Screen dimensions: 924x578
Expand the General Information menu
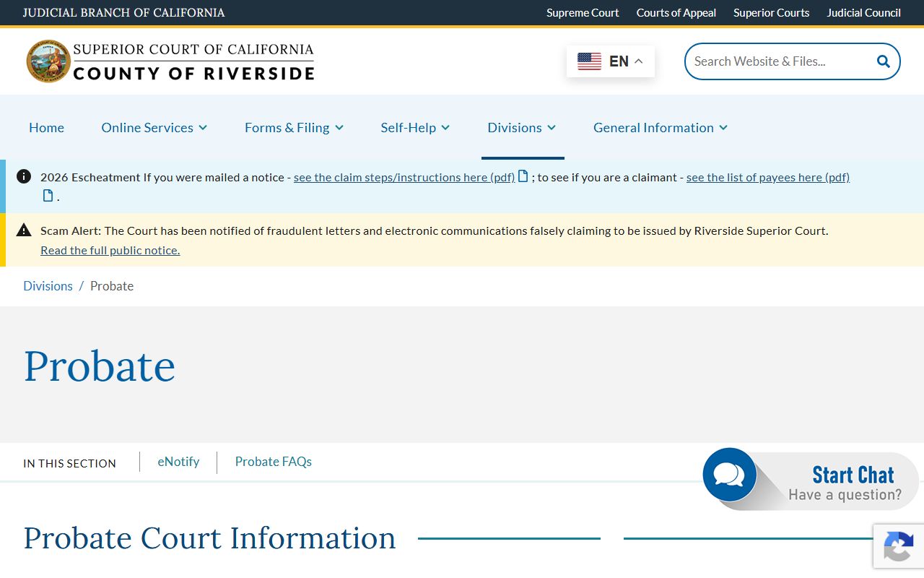tap(661, 127)
